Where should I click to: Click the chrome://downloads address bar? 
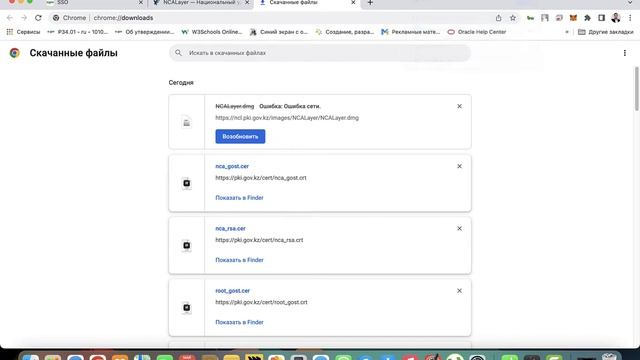pos(269,18)
